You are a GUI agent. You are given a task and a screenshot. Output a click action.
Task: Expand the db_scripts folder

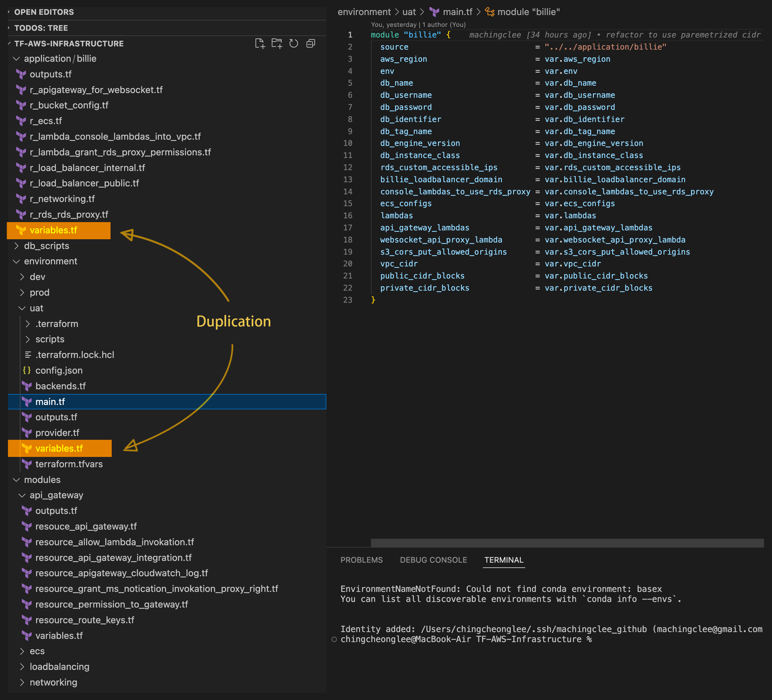167,246
